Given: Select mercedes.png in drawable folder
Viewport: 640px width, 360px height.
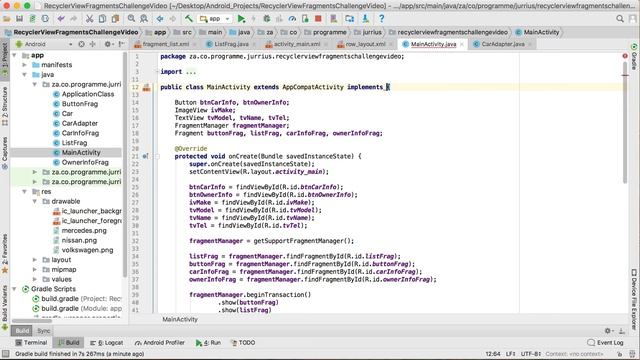Looking at the screenshot, I should pos(84,231).
